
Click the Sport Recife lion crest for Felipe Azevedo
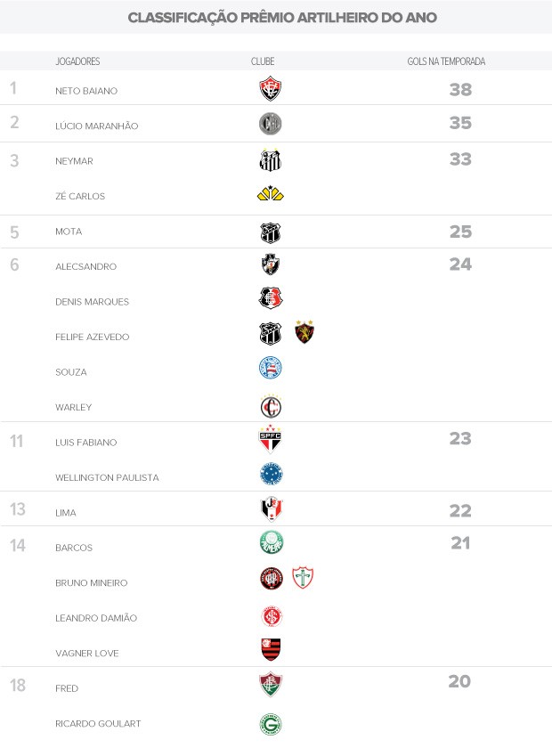tap(304, 333)
